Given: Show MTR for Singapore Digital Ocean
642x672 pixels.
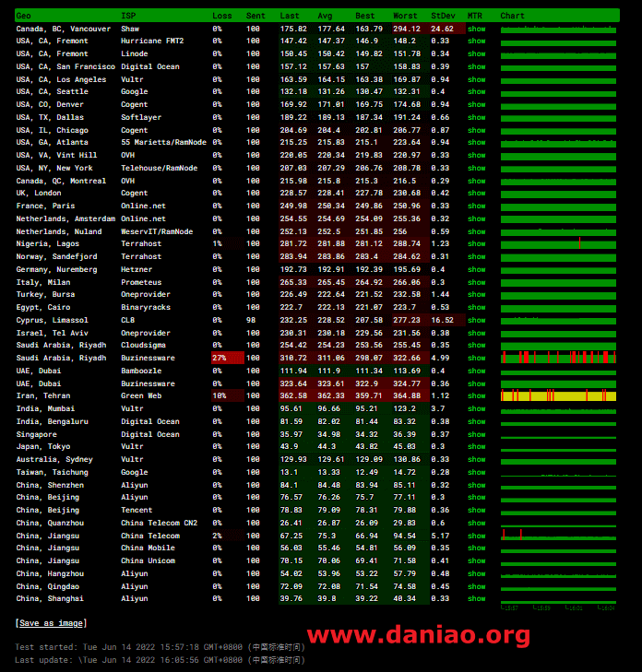Looking at the screenshot, I should coord(477,434).
